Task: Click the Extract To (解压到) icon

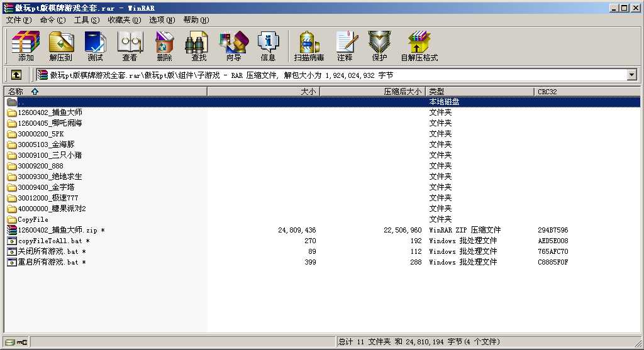Action: pyautogui.click(x=61, y=46)
